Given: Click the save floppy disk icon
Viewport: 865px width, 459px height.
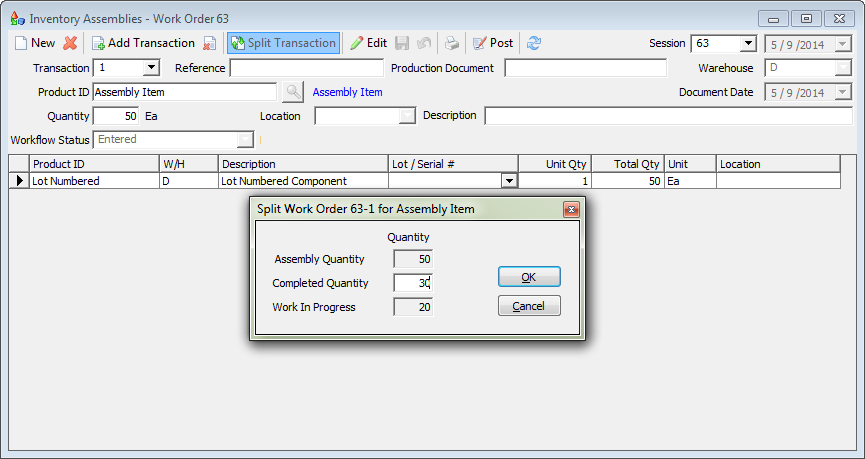Looking at the screenshot, I should (x=402, y=43).
